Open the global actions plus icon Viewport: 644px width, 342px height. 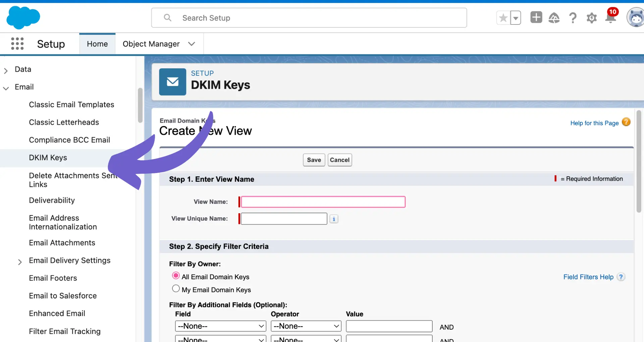(536, 17)
